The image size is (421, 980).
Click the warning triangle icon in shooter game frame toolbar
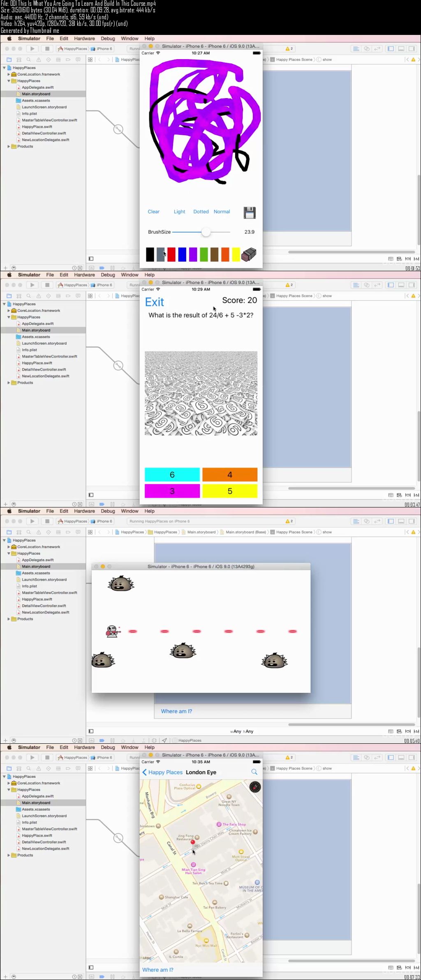(x=288, y=521)
